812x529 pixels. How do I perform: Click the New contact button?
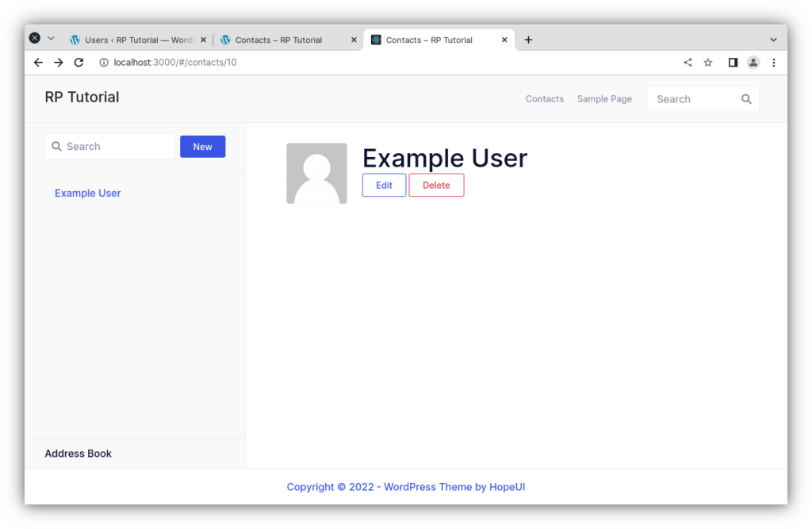(202, 147)
